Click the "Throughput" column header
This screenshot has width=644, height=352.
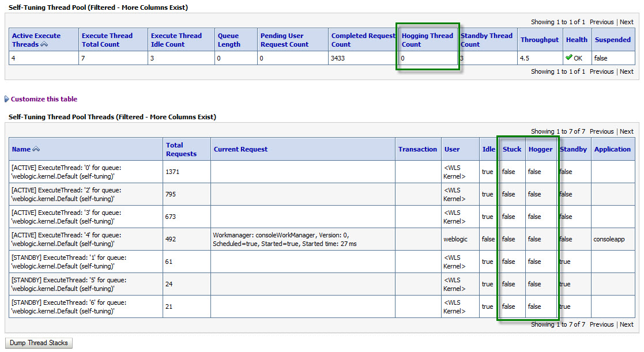pyautogui.click(x=539, y=39)
